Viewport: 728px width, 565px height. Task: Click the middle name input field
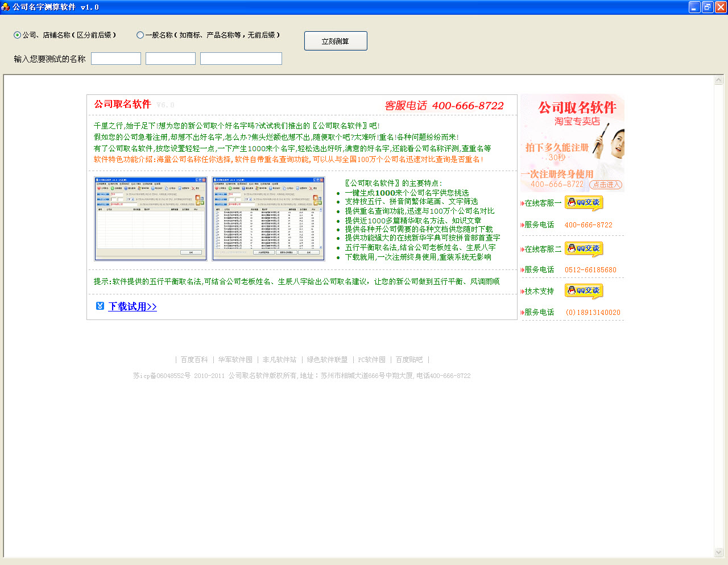170,58
